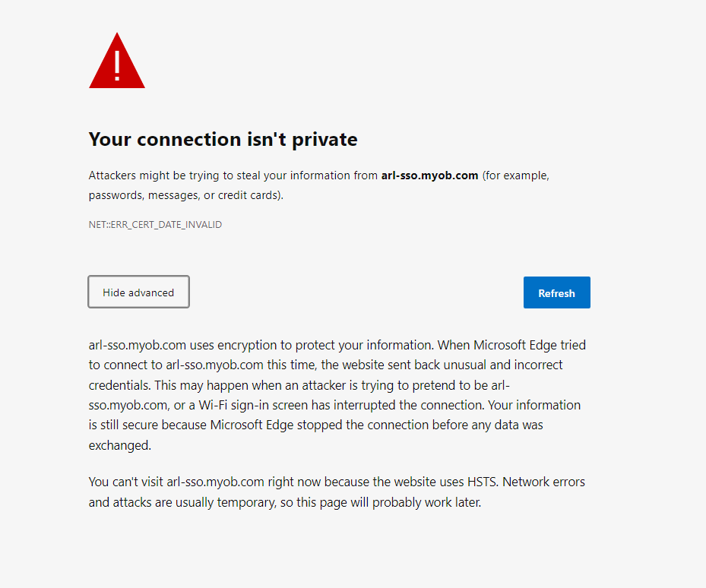706x588 pixels.
Task: Collapse details with the Hide advanced button
Action: click(138, 292)
